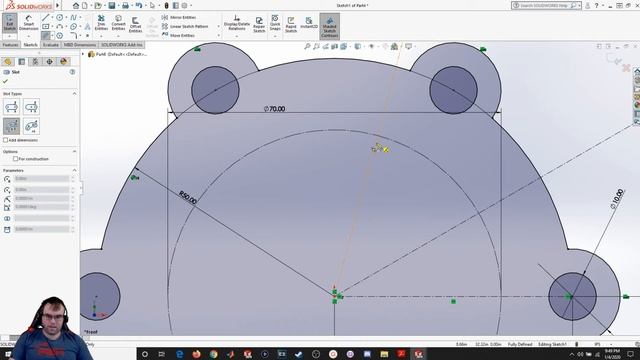Accept the Slot with the green checkmark
The image size is (640, 360).
coord(5,81)
